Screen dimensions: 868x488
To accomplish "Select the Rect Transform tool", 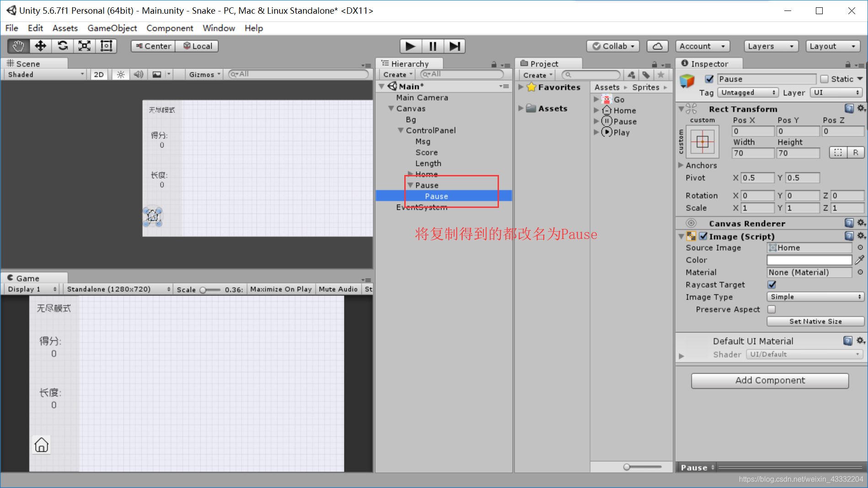I will pyautogui.click(x=106, y=46).
